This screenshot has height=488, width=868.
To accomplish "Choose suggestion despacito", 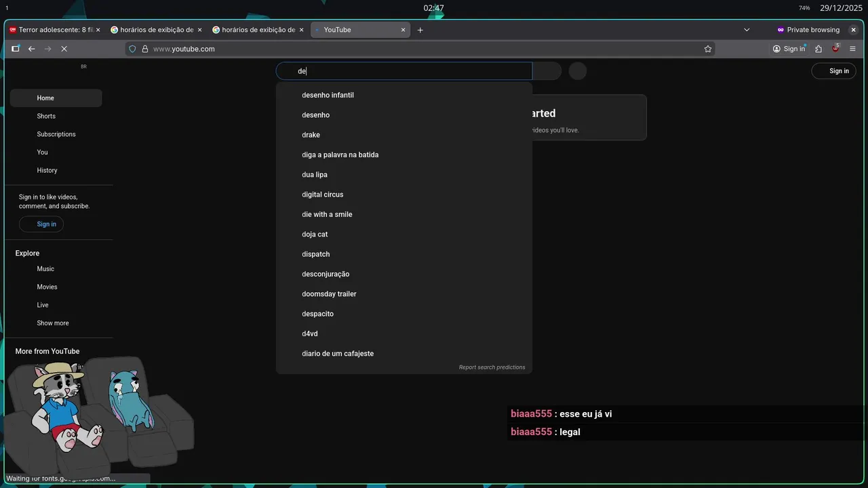I will coord(404,314).
